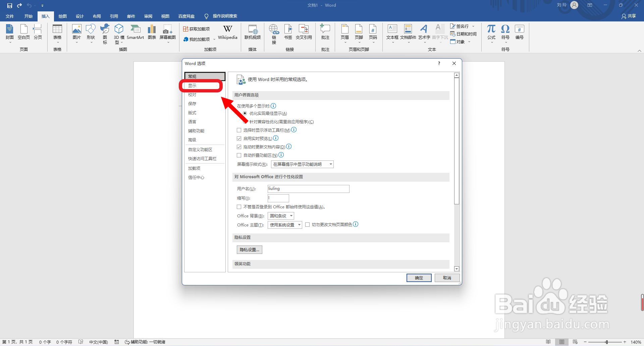Switch to the 开始 ribbon tab
The height and width of the screenshot is (346, 644).
pos(29,16)
